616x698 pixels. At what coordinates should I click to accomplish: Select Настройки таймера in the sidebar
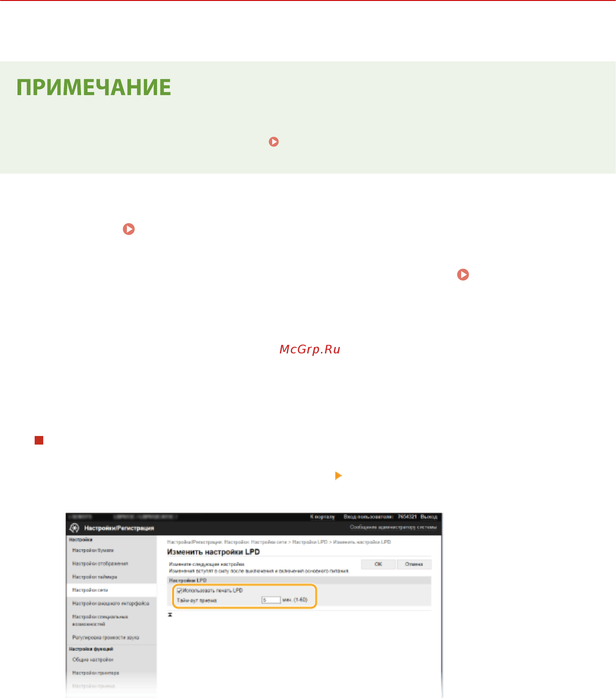point(94,577)
